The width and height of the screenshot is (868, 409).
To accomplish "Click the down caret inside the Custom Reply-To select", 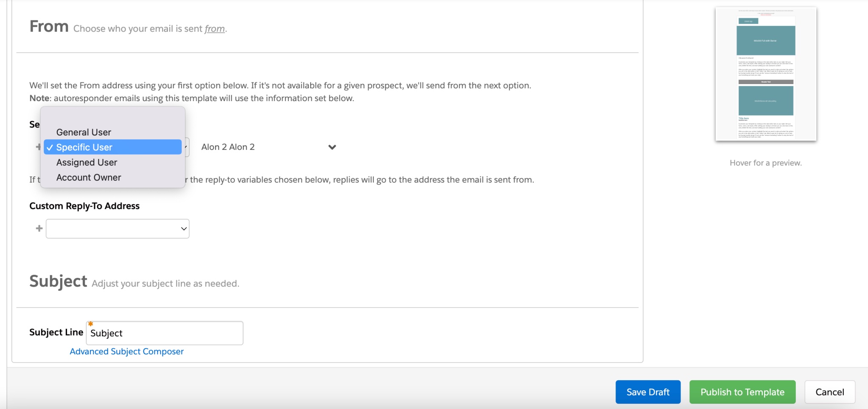I will click(x=183, y=228).
